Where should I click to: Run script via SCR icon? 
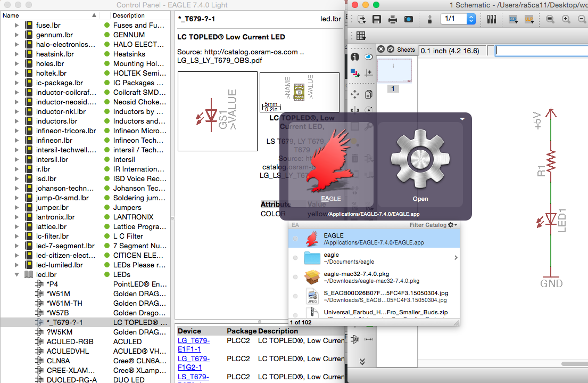coord(513,19)
